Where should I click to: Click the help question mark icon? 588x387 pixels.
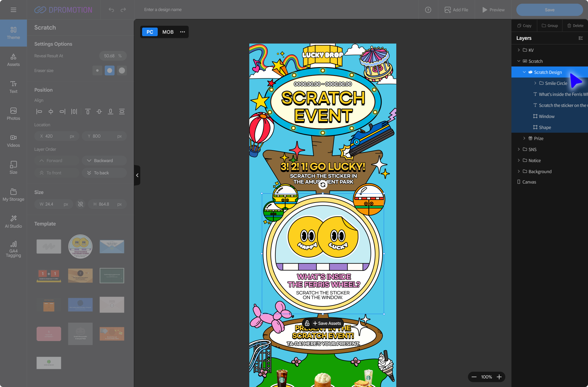428,10
